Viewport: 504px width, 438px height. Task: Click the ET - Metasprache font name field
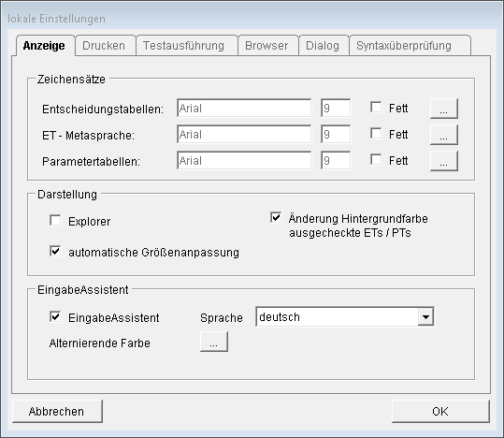pos(244,134)
